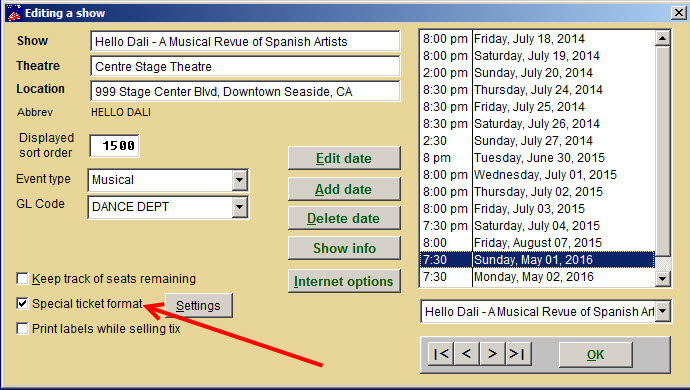The width and height of the screenshot is (690, 390).
Task: Select Friday, August 07, 2015 performance
Action: coord(537,243)
